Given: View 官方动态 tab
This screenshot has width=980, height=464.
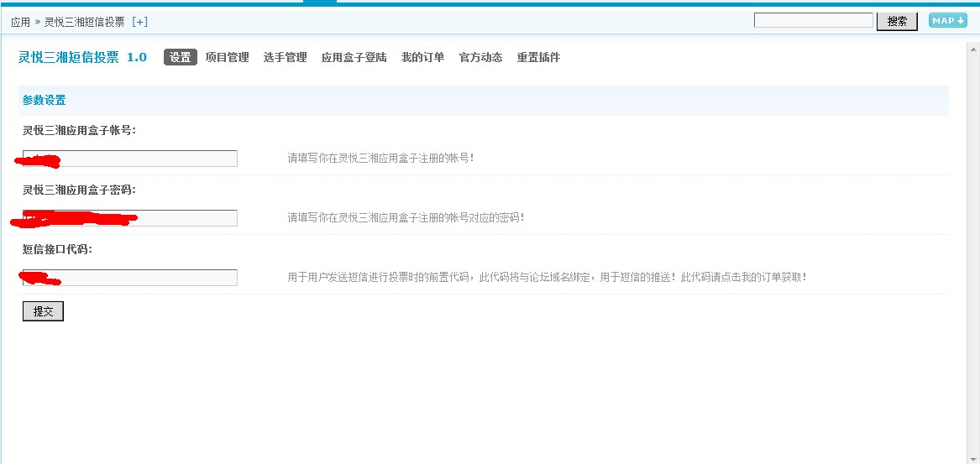Looking at the screenshot, I should (480, 57).
